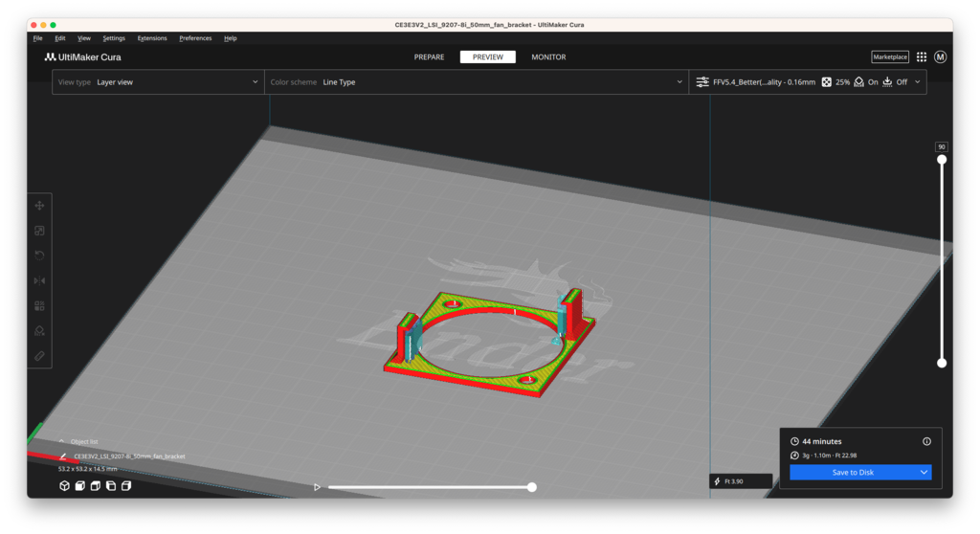Select the Scale tool in left toolbar

[39, 231]
